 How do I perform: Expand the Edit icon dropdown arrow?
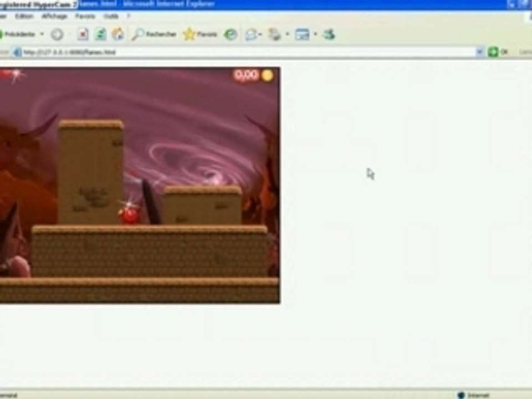(x=315, y=34)
